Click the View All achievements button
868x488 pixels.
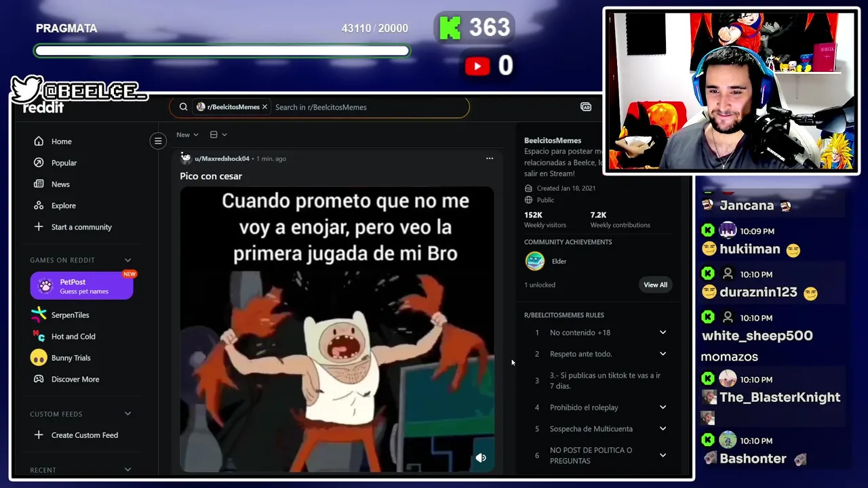655,285
